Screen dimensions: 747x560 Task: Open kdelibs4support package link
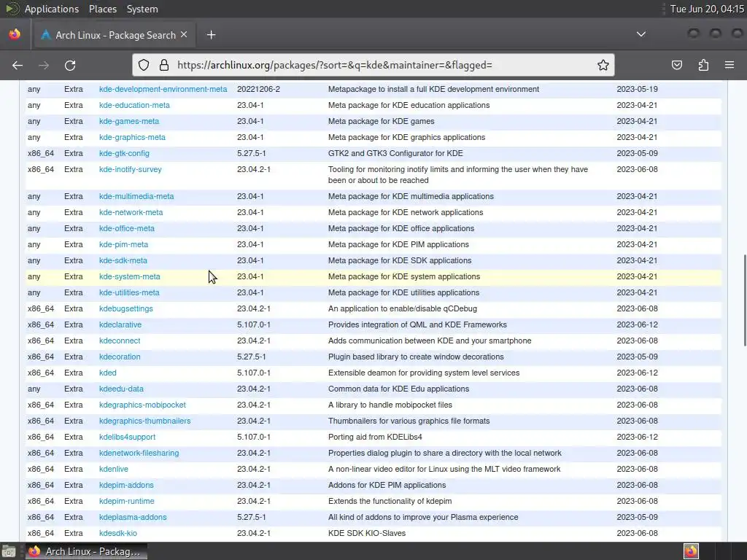click(x=127, y=437)
